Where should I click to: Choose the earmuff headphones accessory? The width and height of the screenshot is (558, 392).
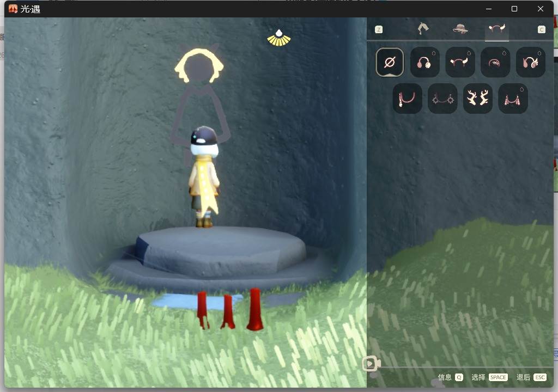424,62
